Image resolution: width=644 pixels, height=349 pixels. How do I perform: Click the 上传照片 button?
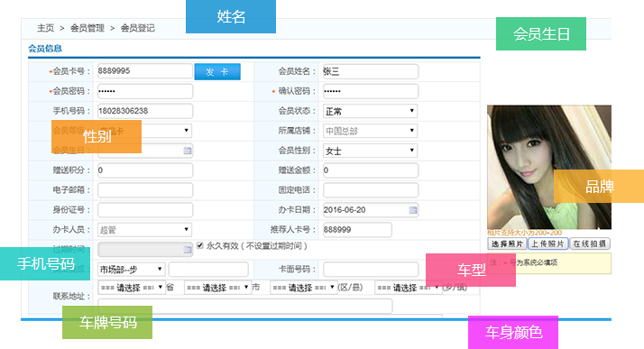pyautogui.click(x=547, y=243)
